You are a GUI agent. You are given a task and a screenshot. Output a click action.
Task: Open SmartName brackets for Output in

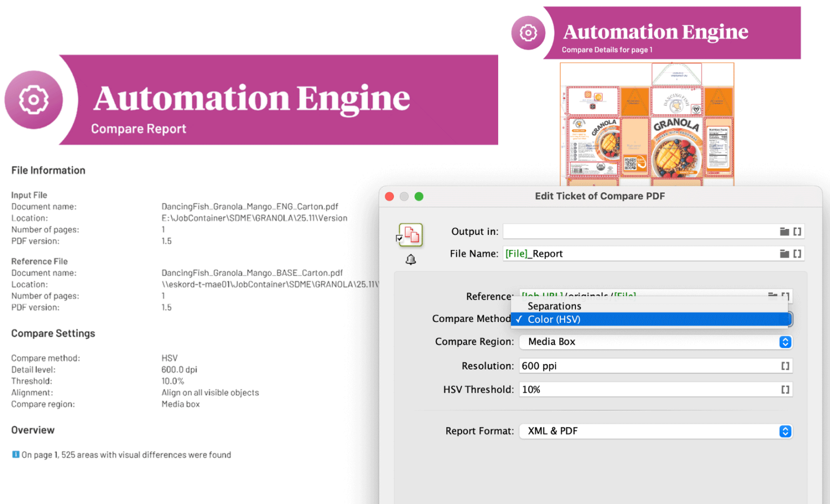point(797,232)
